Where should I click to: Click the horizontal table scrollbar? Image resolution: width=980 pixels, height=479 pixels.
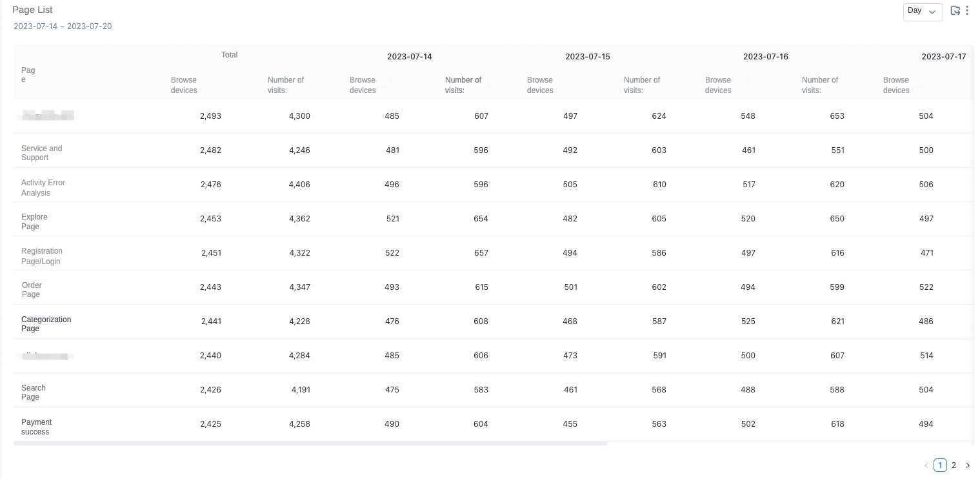[310, 443]
